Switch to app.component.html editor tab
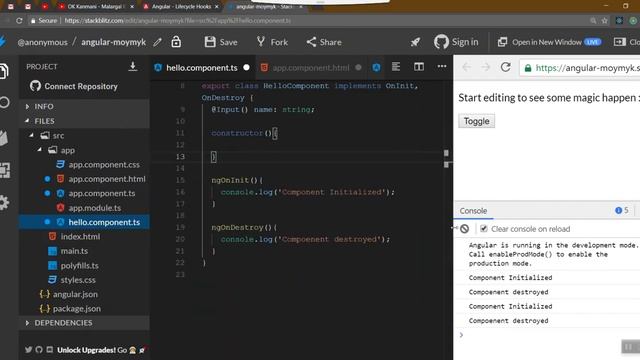640x360 pixels. click(x=311, y=68)
